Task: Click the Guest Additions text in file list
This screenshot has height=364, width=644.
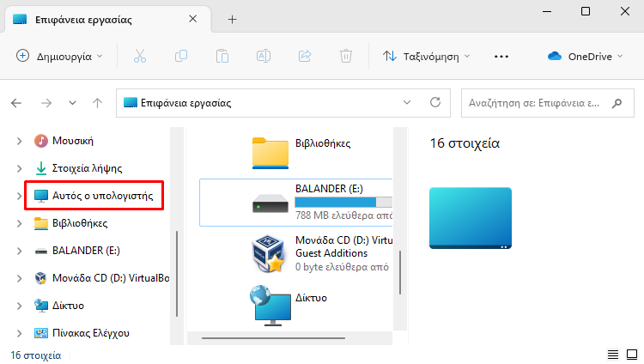Action: click(x=331, y=253)
